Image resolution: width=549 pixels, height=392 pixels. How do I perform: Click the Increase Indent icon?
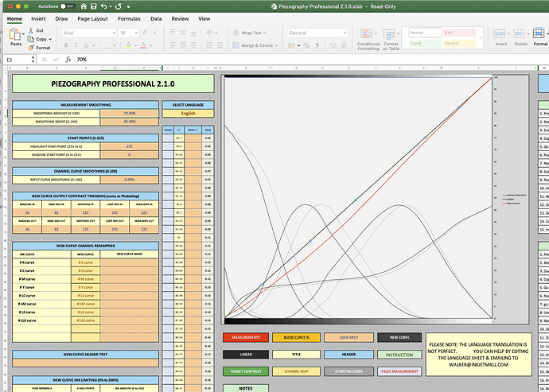tap(220, 45)
